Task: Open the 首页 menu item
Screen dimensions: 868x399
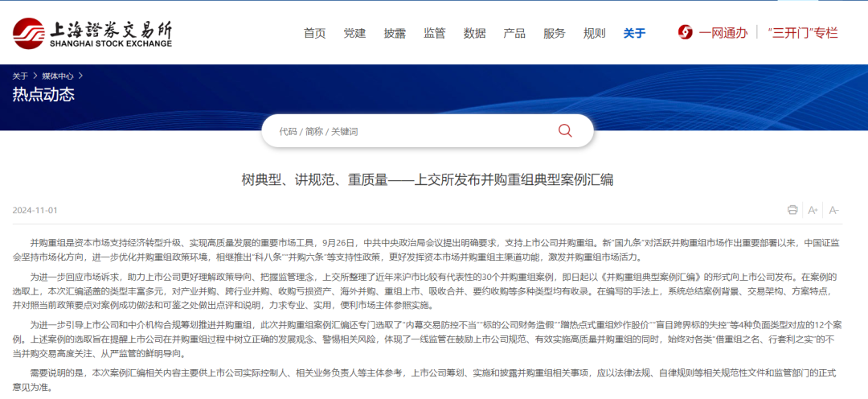Action: click(314, 33)
